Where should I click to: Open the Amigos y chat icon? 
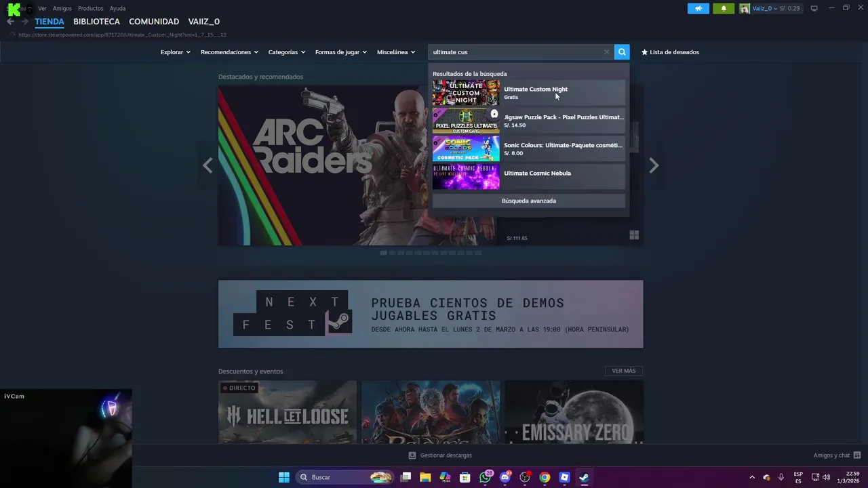857,455
